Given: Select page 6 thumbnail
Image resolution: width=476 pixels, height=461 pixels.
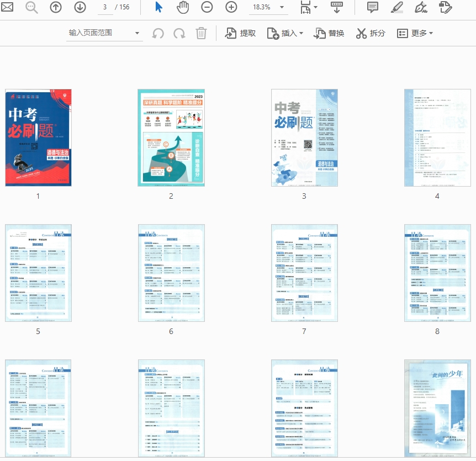Looking at the screenshot, I should (171, 273).
